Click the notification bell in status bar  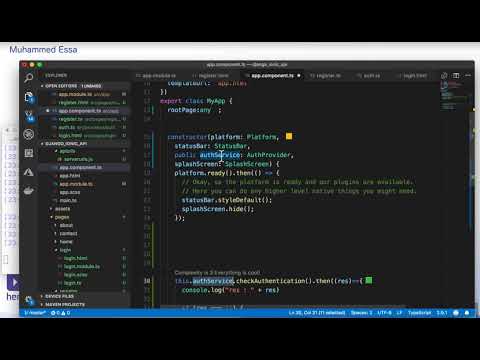[467, 313]
